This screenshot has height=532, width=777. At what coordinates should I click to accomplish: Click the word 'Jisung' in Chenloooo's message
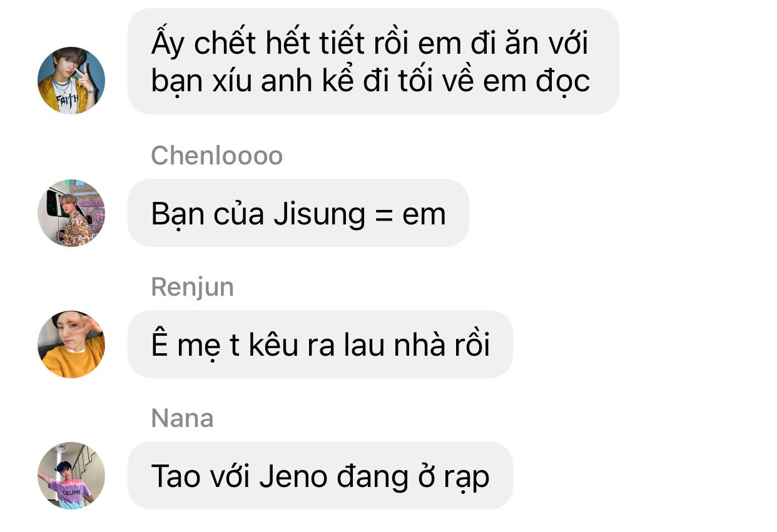click(x=319, y=214)
